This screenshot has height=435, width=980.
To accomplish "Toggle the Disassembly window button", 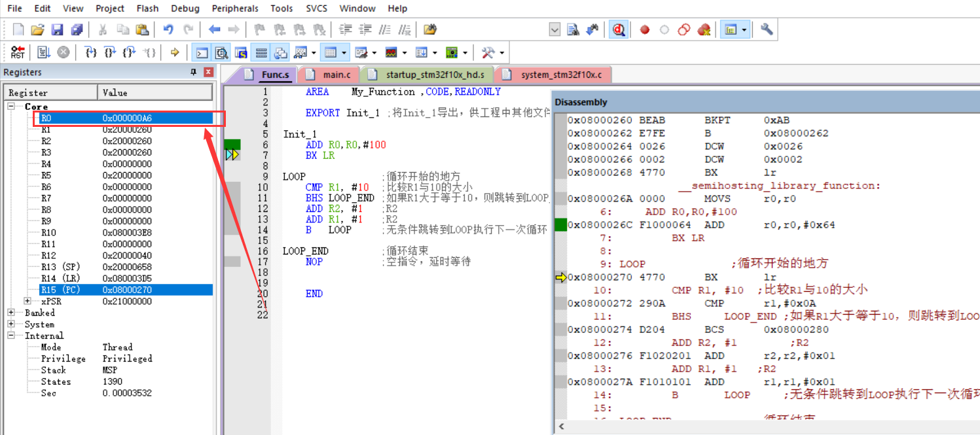I will [x=222, y=52].
